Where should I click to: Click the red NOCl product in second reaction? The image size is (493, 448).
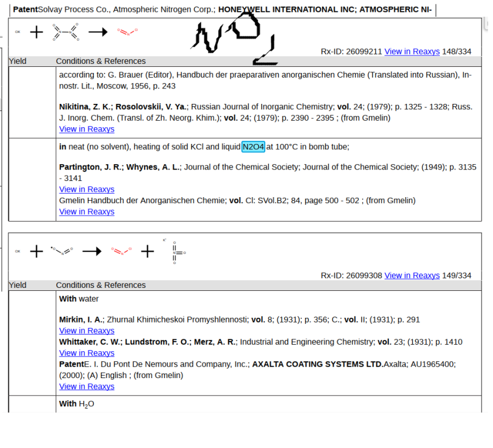pos(121,252)
